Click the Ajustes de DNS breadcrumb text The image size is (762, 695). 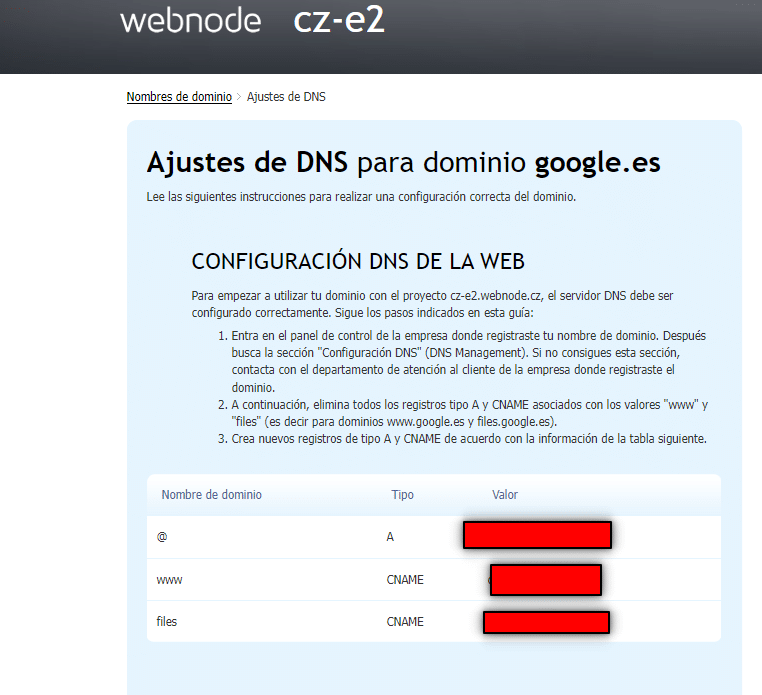[286, 97]
